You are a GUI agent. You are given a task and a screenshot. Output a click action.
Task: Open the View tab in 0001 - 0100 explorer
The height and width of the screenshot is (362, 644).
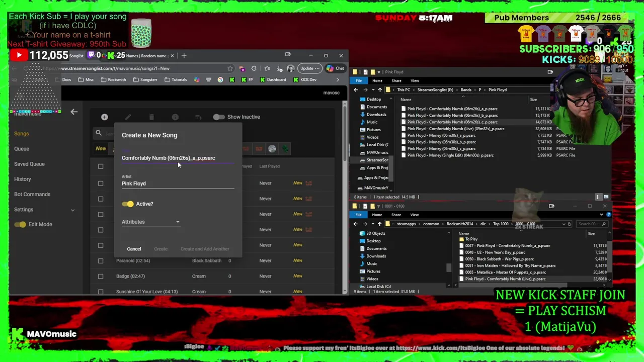pyautogui.click(x=415, y=215)
